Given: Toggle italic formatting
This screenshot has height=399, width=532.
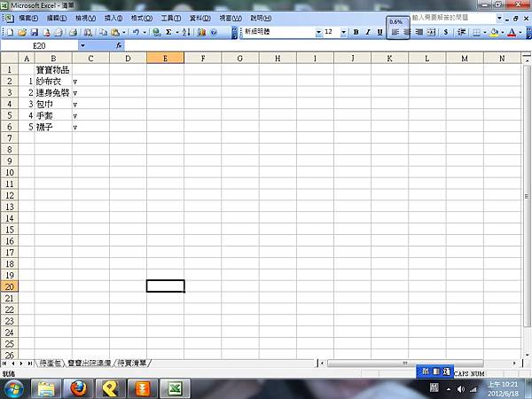Looking at the screenshot, I should click(x=368, y=32).
